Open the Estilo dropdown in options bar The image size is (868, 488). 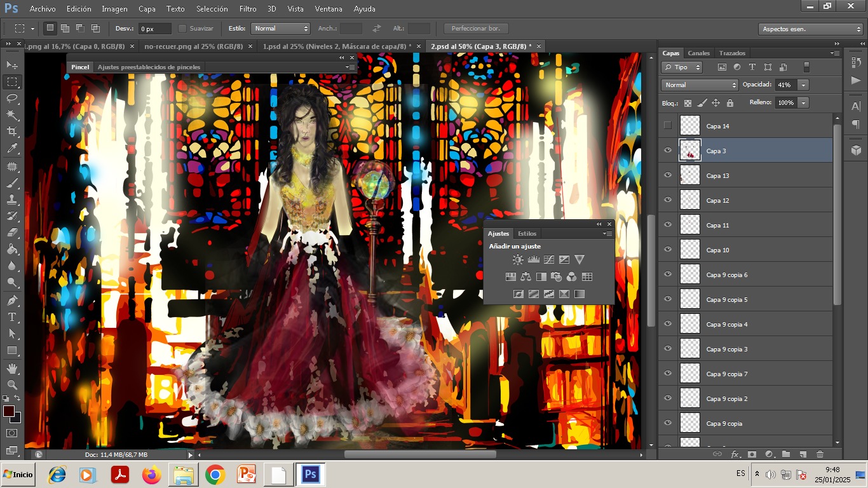tap(280, 29)
